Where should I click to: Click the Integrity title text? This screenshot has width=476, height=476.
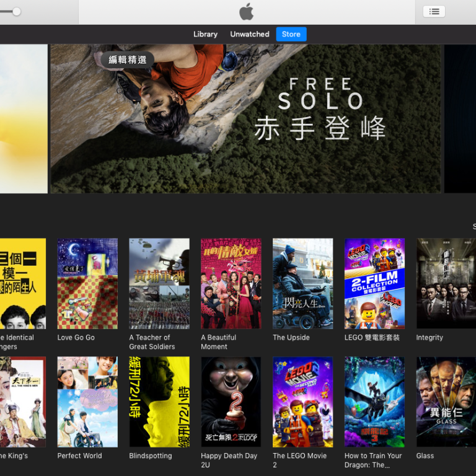(430, 338)
